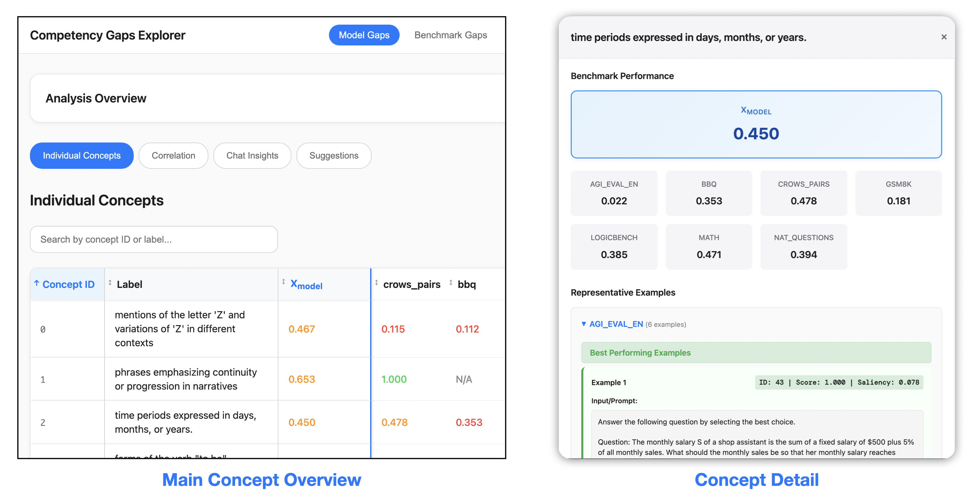Open concept row about time periods

(x=186, y=422)
